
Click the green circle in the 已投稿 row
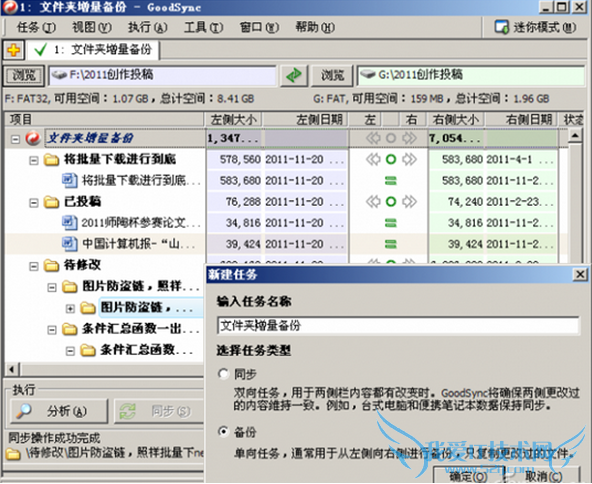coord(391,202)
